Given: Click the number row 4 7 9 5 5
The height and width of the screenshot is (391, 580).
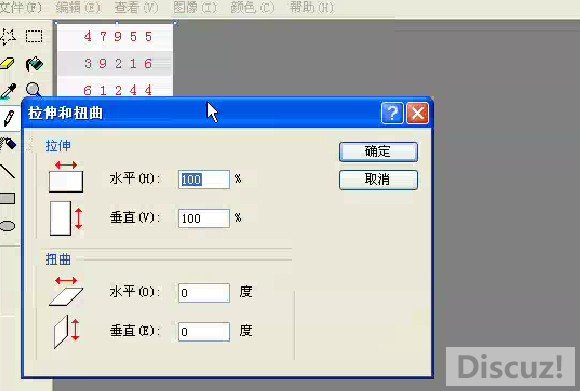Looking at the screenshot, I should tap(118, 36).
